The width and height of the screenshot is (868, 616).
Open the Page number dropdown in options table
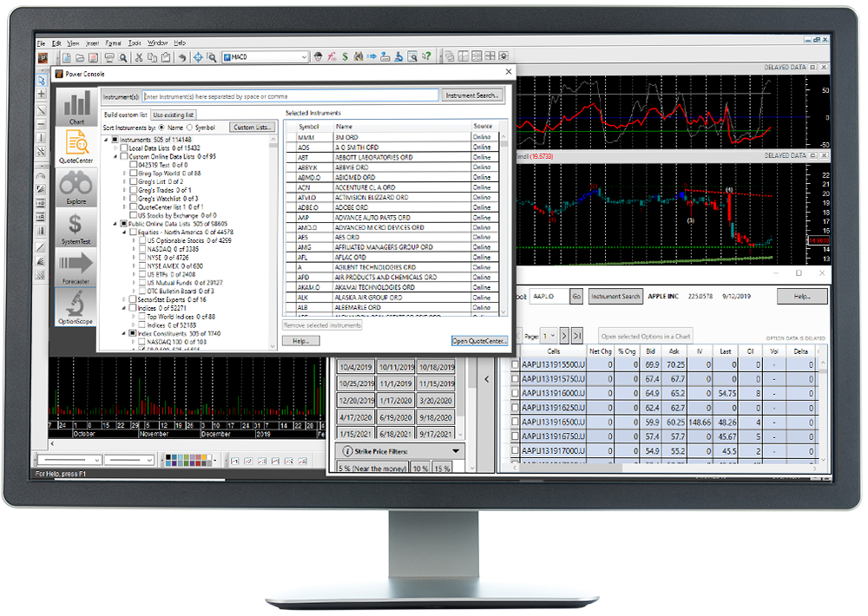click(552, 337)
